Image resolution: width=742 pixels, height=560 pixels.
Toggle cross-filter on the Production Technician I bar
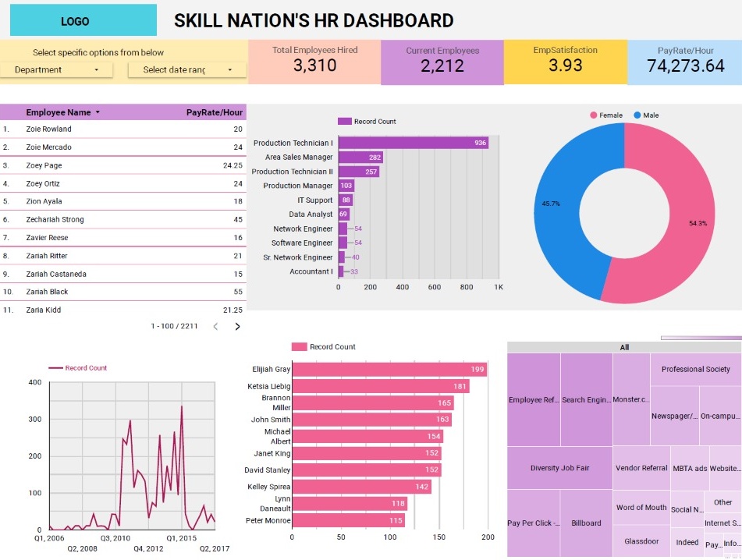coord(414,143)
